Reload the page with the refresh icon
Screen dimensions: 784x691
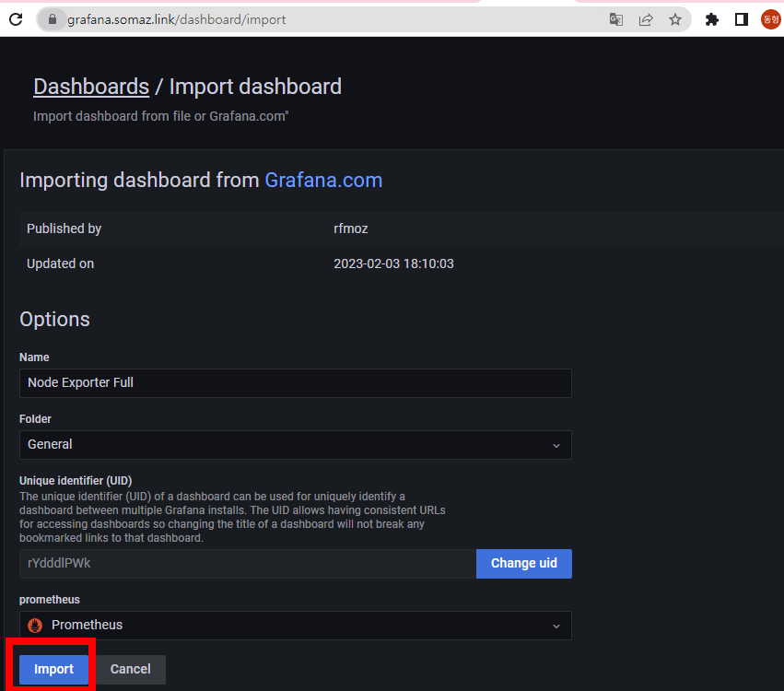point(16,19)
